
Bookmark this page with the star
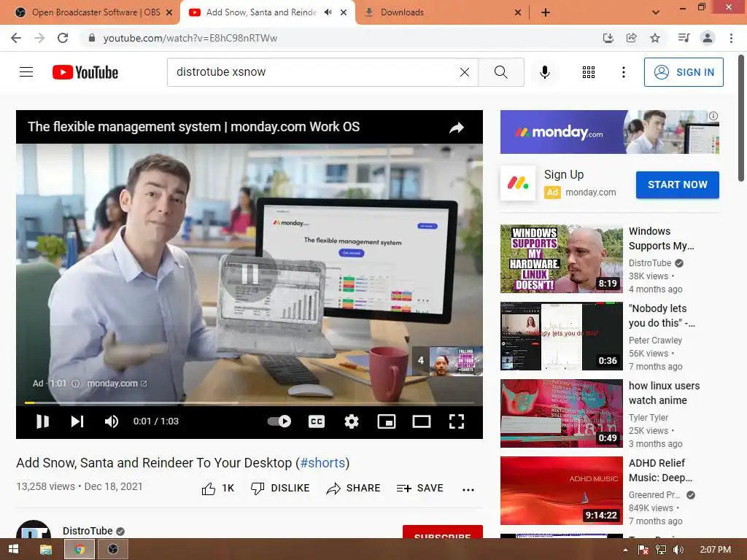(x=655, y=38)
